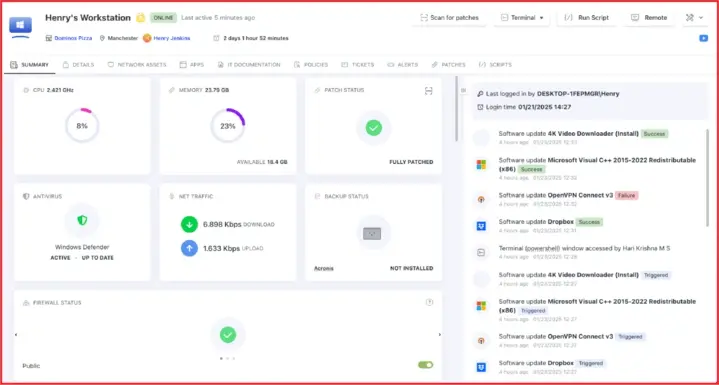719x385 pixels.
Task: Open the Network Assets tab
Action: [x=137, y=65]
